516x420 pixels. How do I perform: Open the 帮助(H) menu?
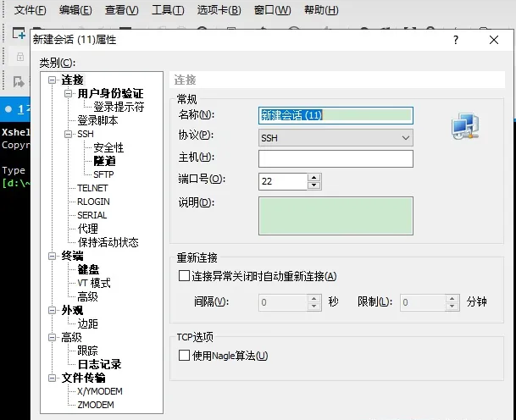point(320,10)
